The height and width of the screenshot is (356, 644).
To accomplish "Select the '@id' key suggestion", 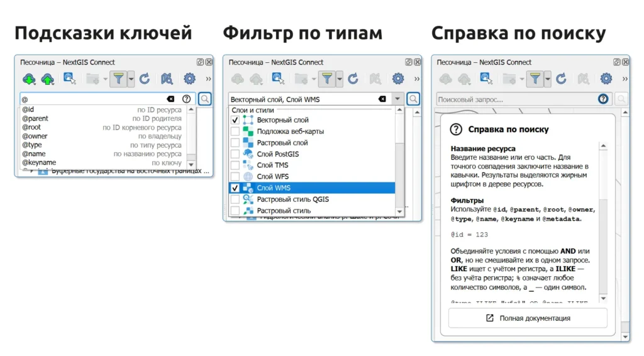I will 103,109.
